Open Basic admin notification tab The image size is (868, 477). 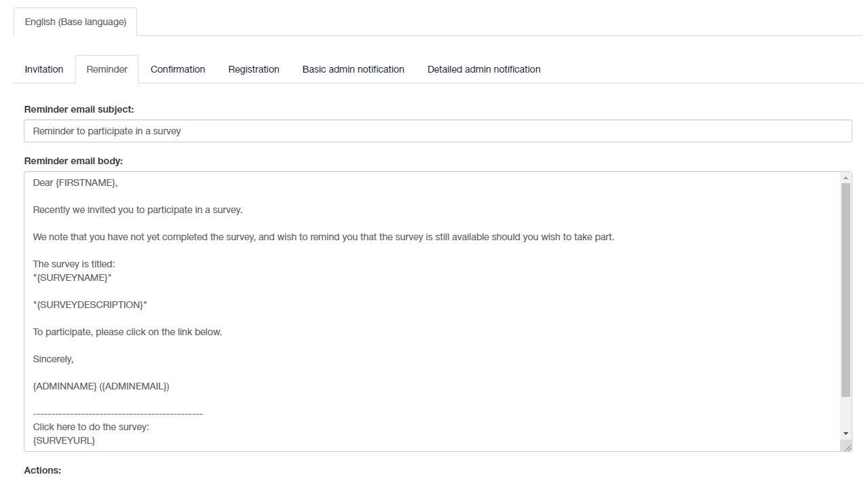[353, 69]
